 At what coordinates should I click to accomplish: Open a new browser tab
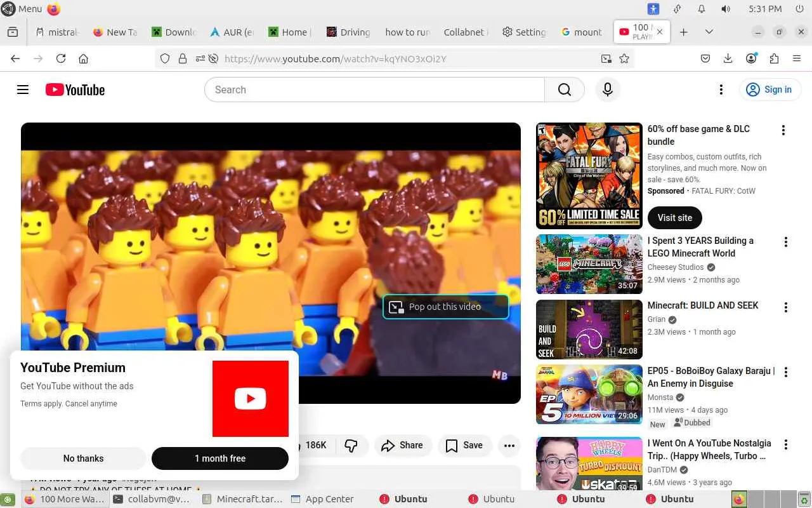click(683, 32)
